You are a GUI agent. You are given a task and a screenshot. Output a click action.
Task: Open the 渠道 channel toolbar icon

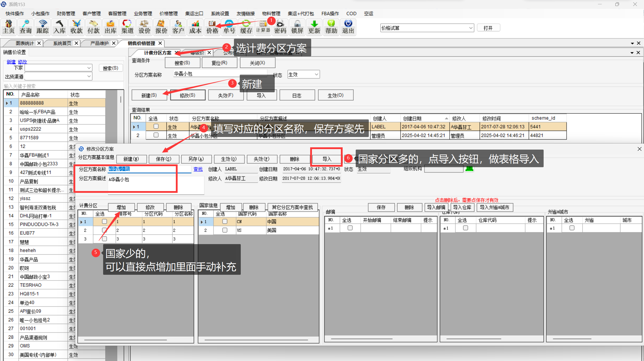[x=127, y=27]
